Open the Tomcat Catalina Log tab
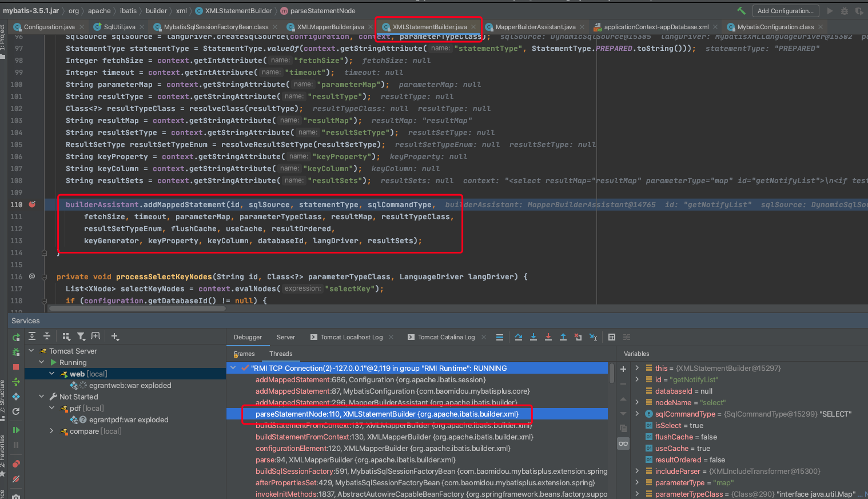This screenshot has height=499, width=868. coord(446,337)
